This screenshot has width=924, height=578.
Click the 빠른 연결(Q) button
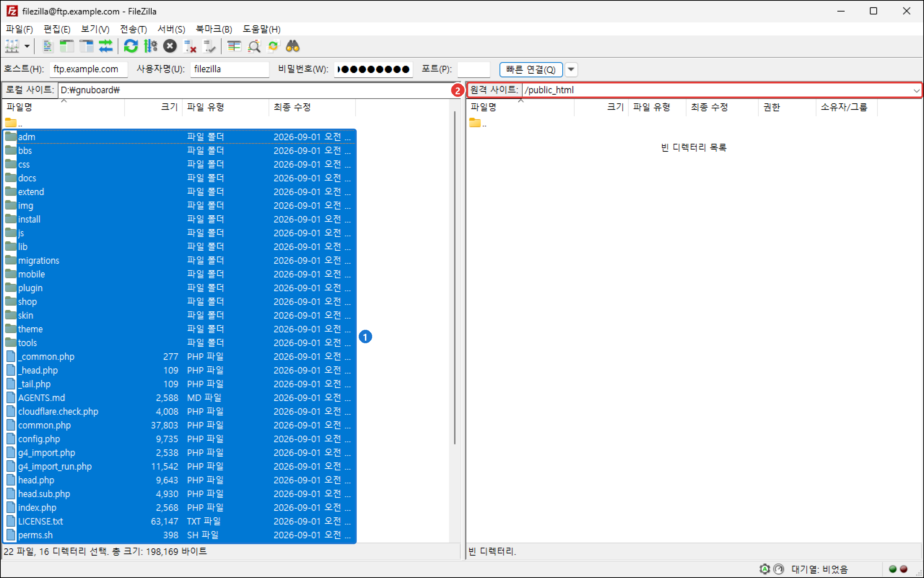531,70
